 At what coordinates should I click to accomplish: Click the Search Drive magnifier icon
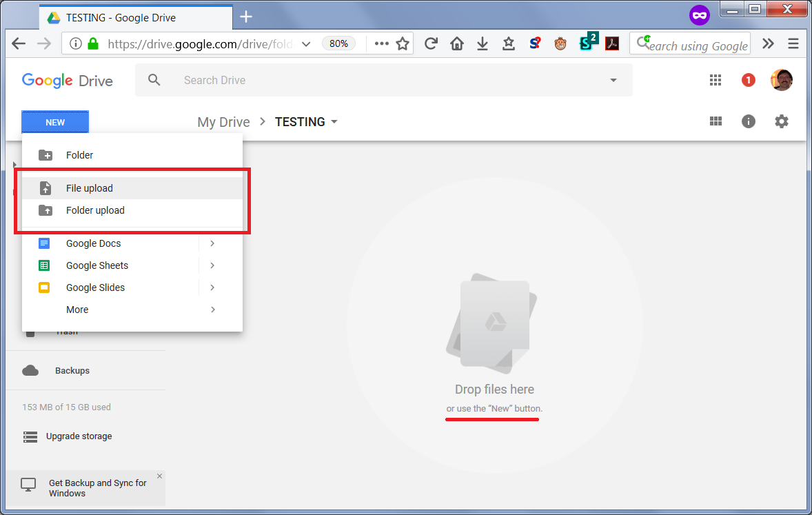[154, 80]
